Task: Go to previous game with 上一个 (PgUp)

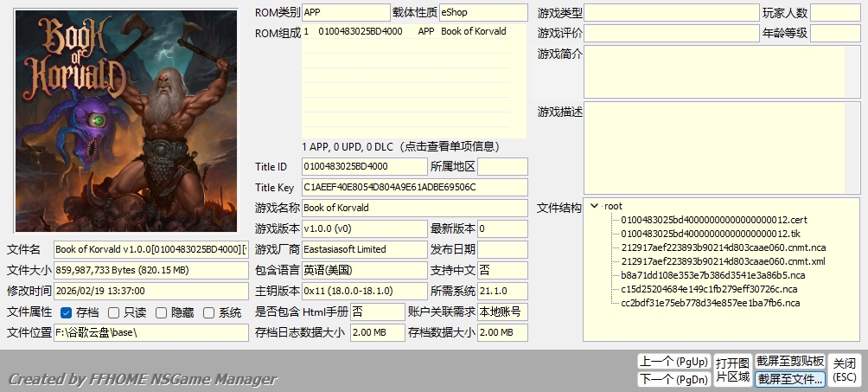Action: click(673, 361)
